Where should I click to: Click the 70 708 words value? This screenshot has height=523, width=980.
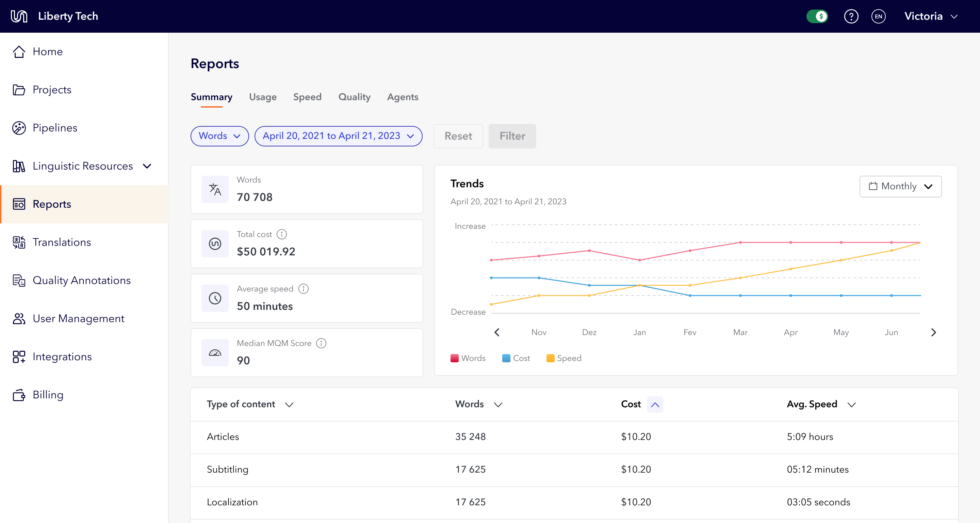coord(255,197)
